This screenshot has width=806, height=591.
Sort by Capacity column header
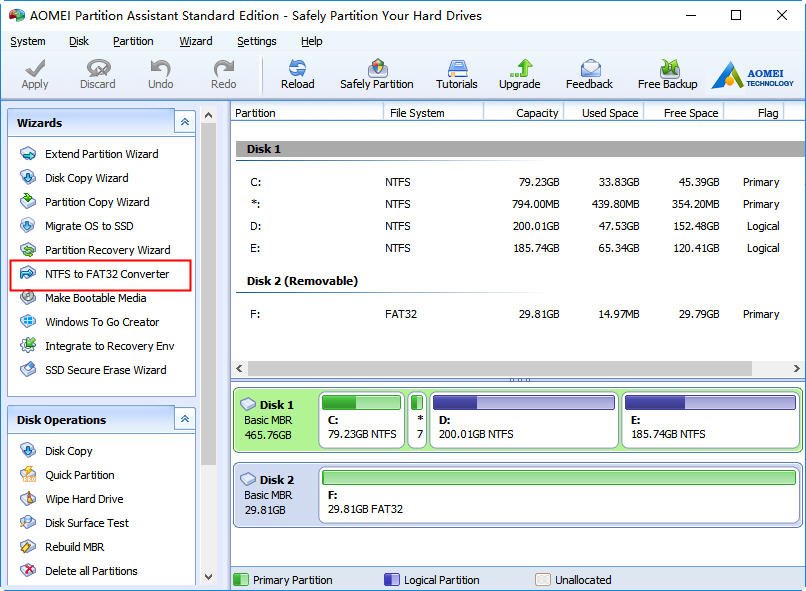[524, 113]
